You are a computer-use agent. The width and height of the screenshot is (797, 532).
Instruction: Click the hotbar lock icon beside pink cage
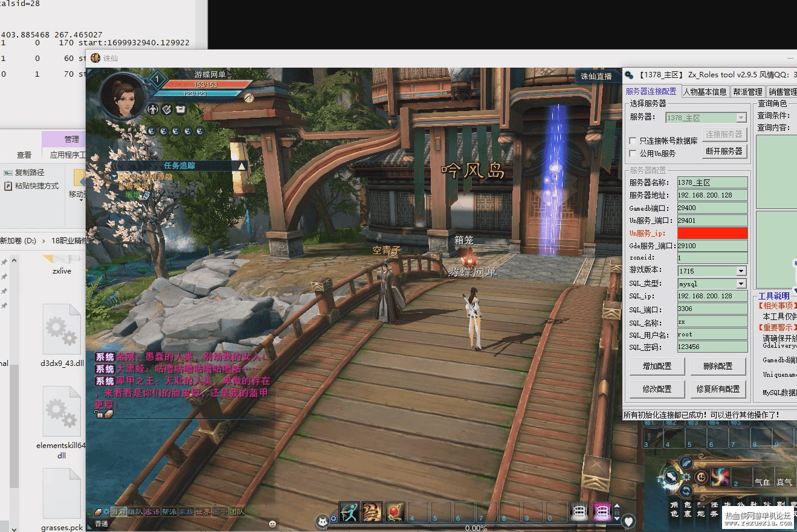pyautogui.click(x=617, y=512)
